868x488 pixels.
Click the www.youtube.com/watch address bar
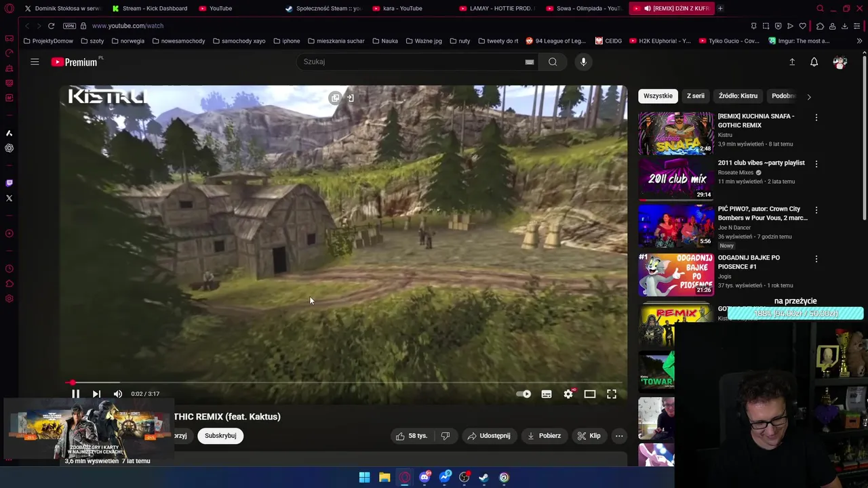coord(127,26)
